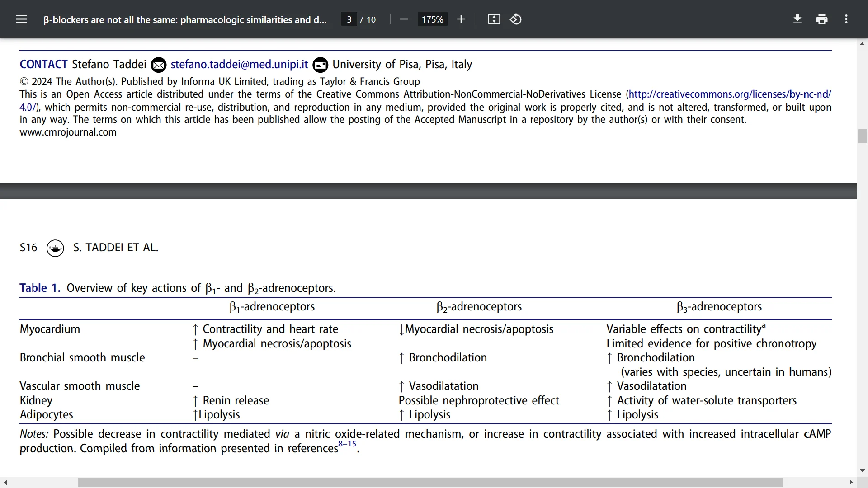Click 'Possible nephroprotective effect' cell

click(479, 400)
